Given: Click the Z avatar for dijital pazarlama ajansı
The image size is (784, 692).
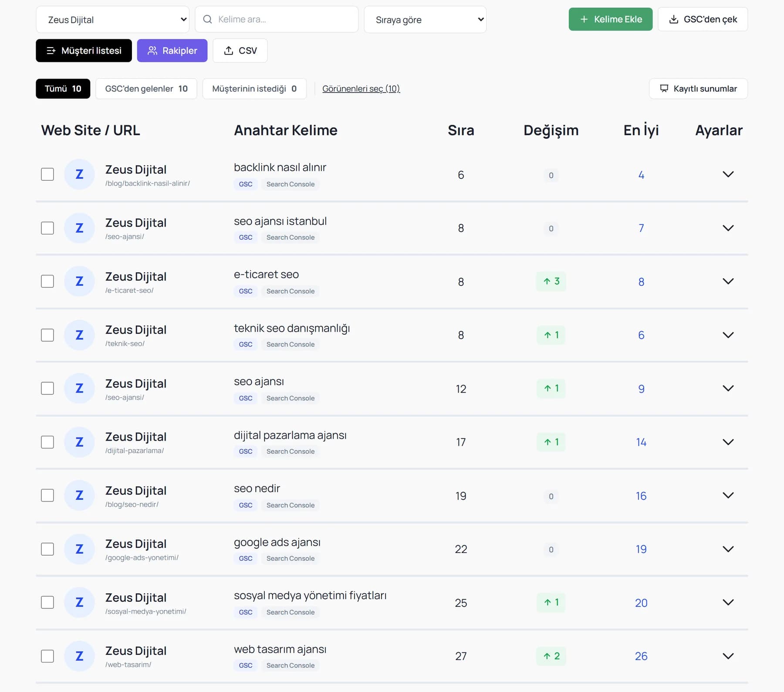Looking at the screenshot, I should [x=79, y=442].
